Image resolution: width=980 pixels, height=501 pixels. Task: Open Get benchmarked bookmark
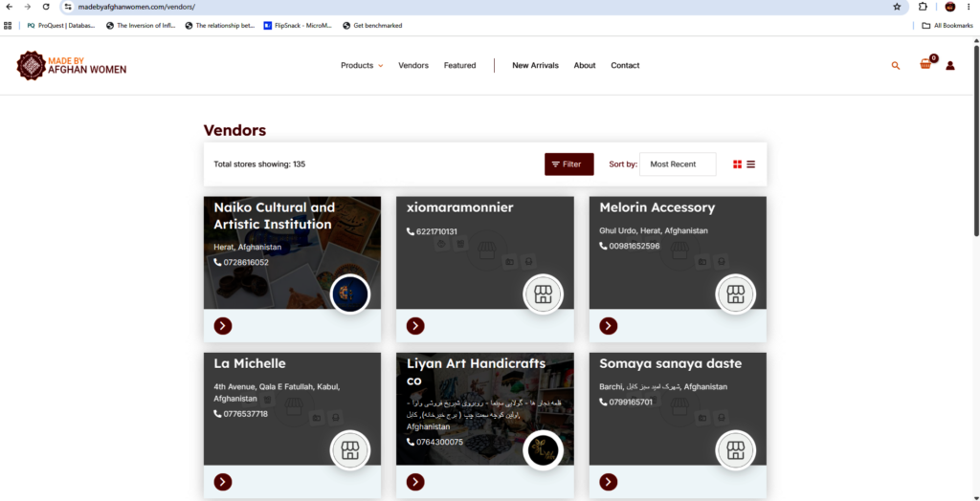(372, 26)
